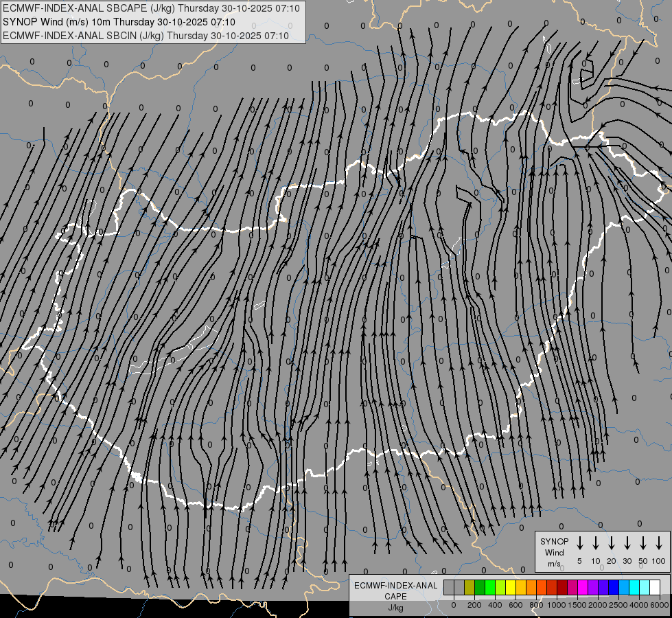Click the wind arrow above 30 m/s

pos(627,542)
